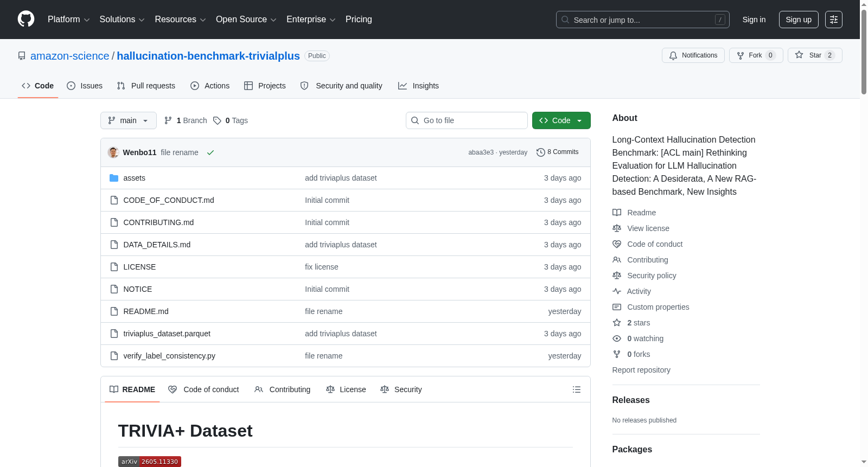Open the NOTICE file
The image size is (868, 467).
tap(137, 289)
